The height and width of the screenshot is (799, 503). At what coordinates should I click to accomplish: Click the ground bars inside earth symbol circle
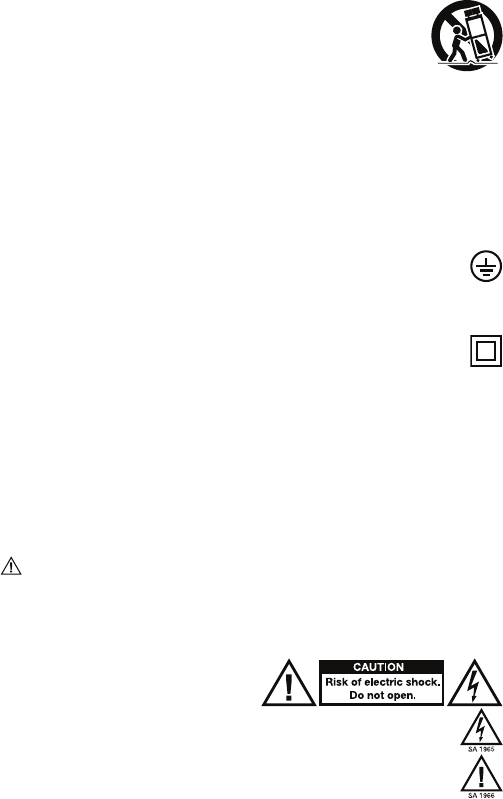click(486, 268)
